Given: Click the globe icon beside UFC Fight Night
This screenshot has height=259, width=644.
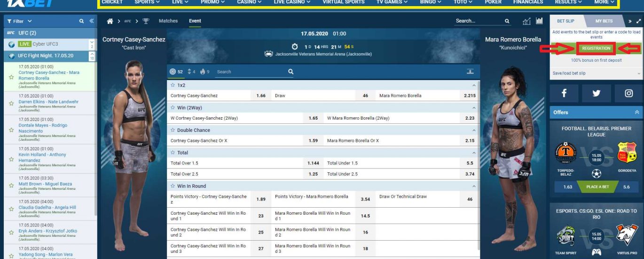Looking at the screenshot, I should click(12, 56).
